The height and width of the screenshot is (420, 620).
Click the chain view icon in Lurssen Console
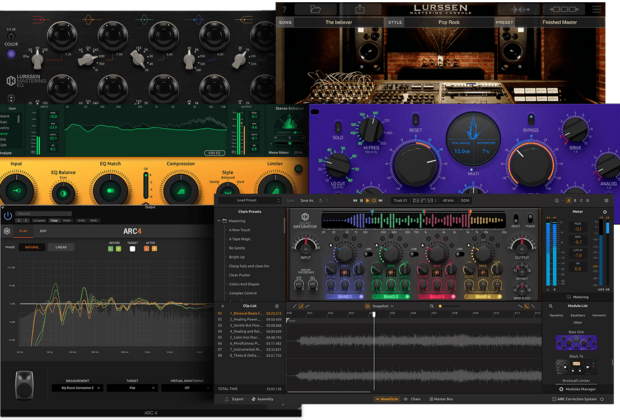(x=563, y=9)
